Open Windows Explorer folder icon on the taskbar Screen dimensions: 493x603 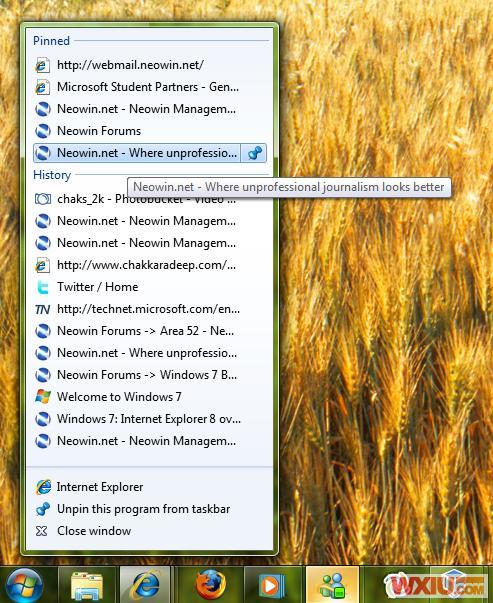coord(87,586)
